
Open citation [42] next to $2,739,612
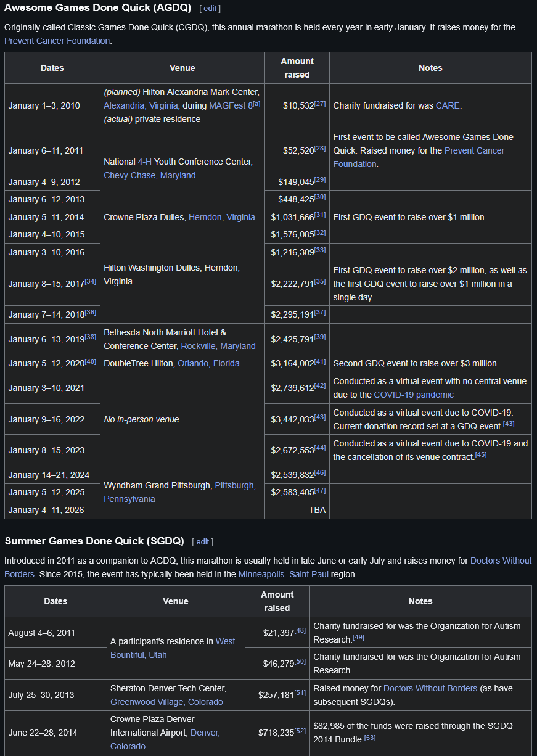[x=320, y=386]
